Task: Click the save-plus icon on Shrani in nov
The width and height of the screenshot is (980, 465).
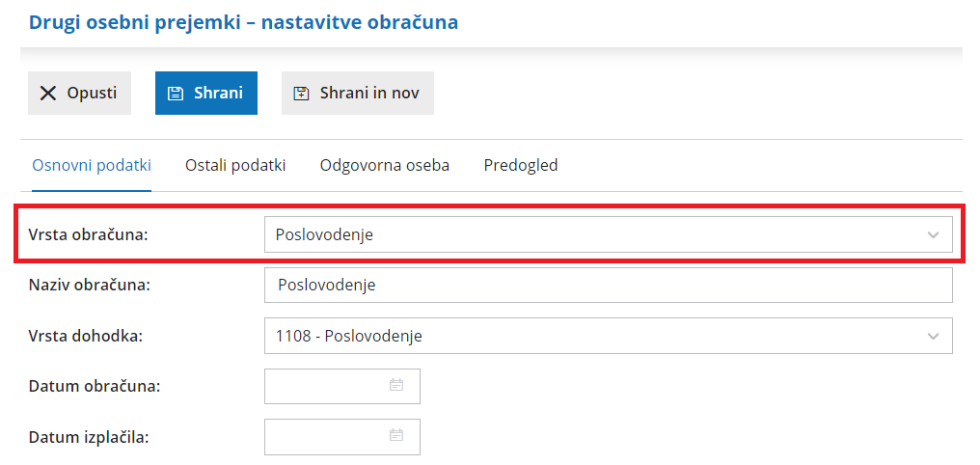Action: pyautogui.click(x=302, y=94)
